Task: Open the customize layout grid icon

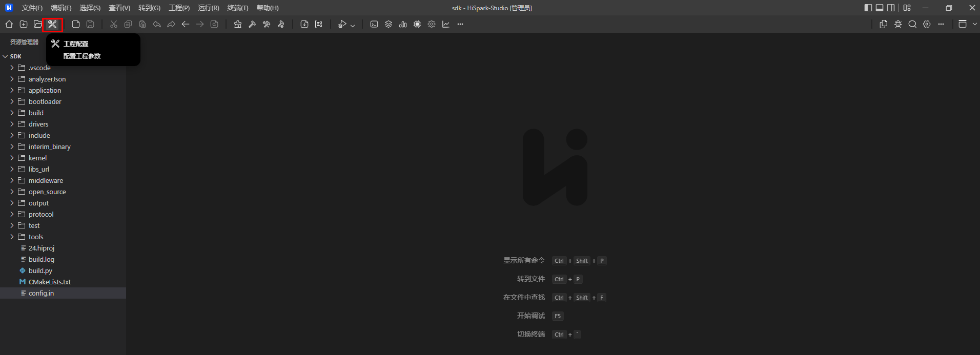Action: tap(907, 8)
